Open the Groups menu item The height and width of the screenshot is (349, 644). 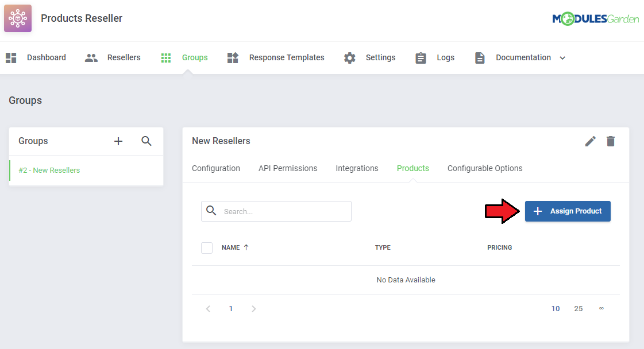(195, 58)
